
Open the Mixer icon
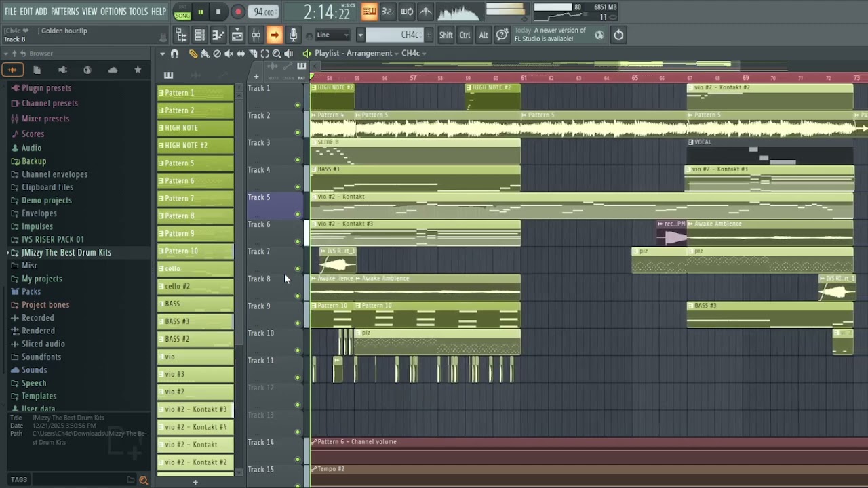click(x=256, y=35)
